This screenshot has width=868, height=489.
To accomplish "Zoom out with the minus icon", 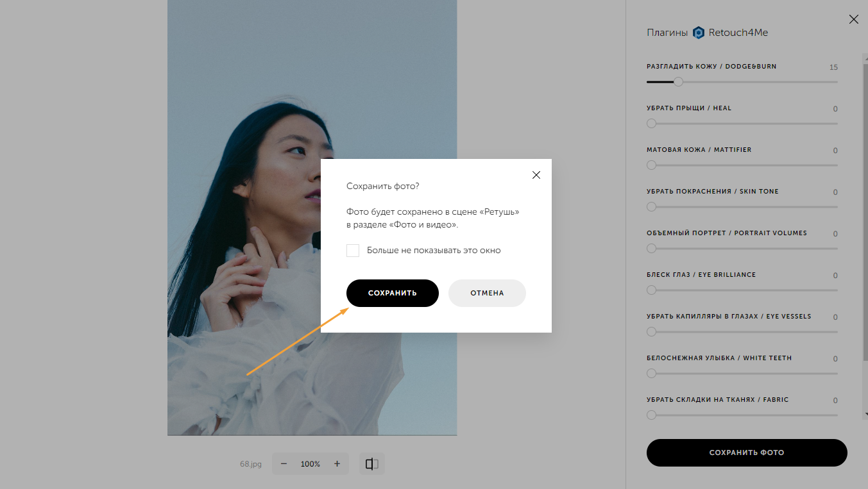I will pyautogui.click(x=284, y=463).
